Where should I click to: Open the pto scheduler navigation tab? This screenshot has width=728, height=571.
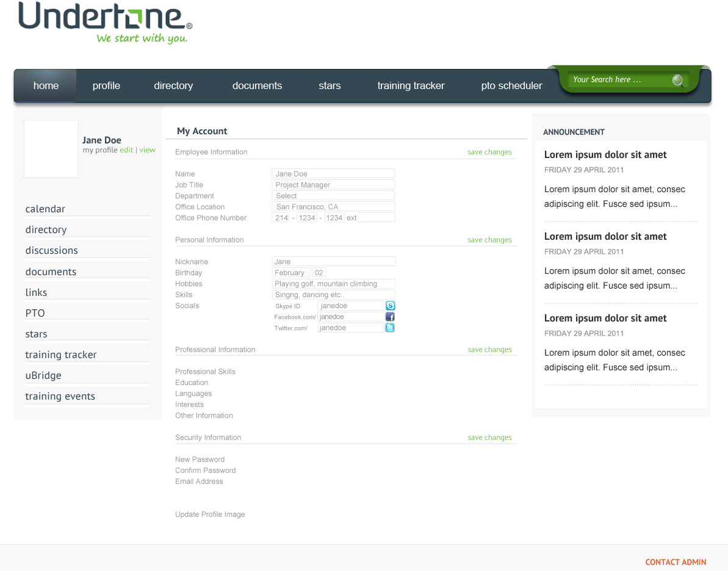(511, 86)
